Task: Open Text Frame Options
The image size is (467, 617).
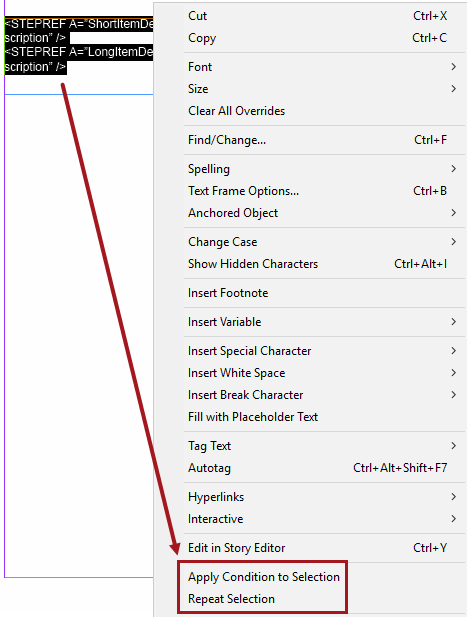Action: pos(309,191)
